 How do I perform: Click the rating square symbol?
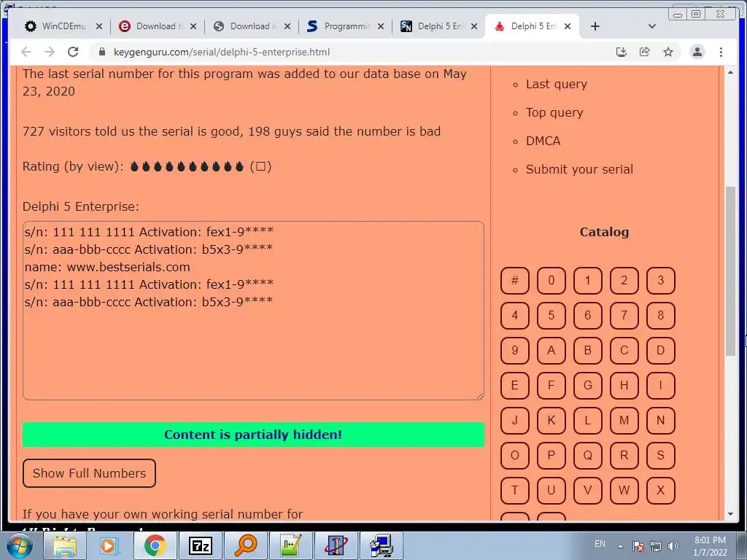click(x=260, y=167)
